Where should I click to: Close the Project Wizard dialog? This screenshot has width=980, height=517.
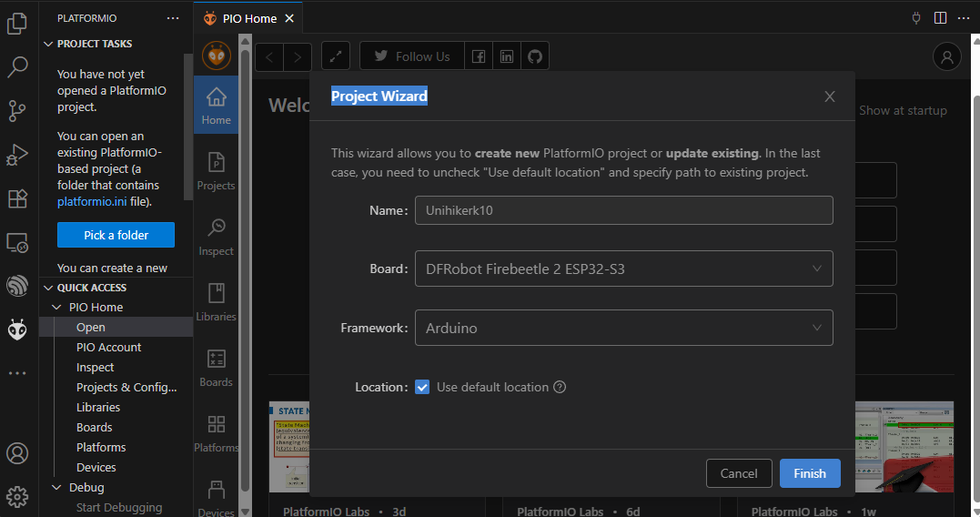click(829, 96)
